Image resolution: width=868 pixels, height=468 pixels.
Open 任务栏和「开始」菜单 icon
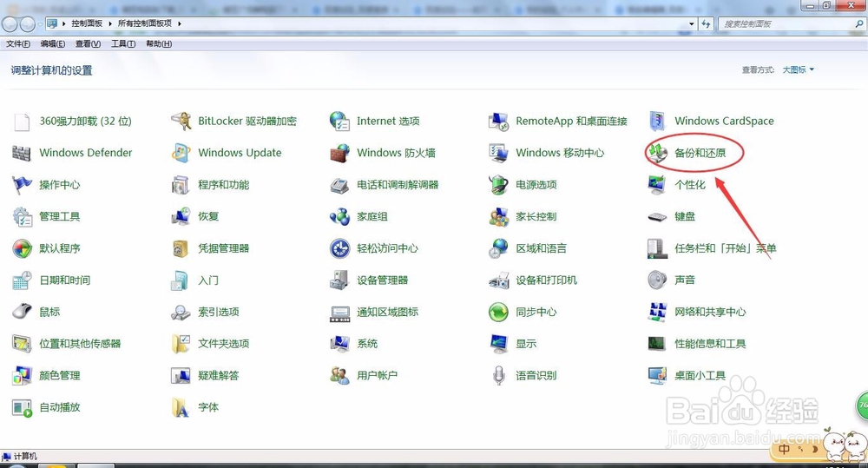(657, 248)
